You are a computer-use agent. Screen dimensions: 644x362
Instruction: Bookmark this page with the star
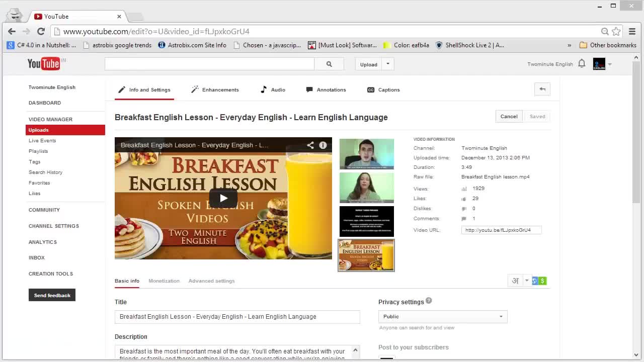pyautogui.click(x=616, y=31)
